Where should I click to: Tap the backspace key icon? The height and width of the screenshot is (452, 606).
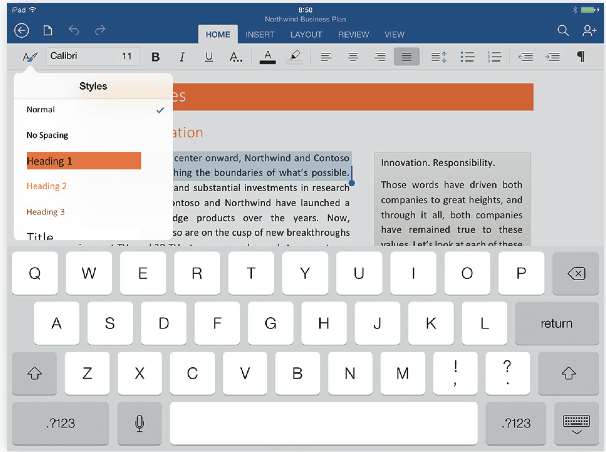575,274
